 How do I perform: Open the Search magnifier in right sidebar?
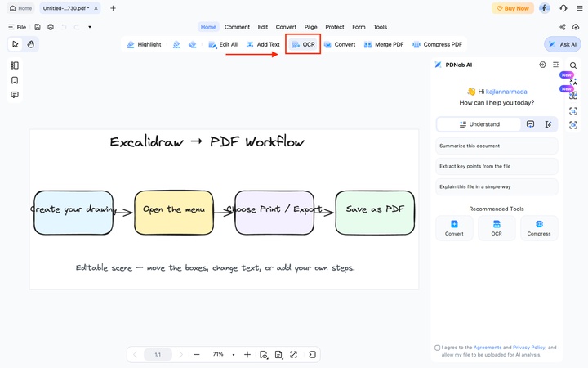[573, 65]
